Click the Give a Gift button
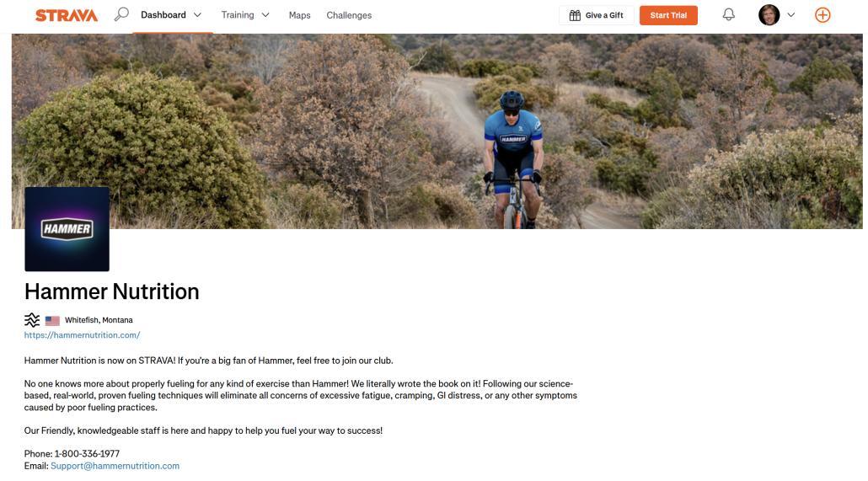868x481 pixels. click(x=597, y=15)
